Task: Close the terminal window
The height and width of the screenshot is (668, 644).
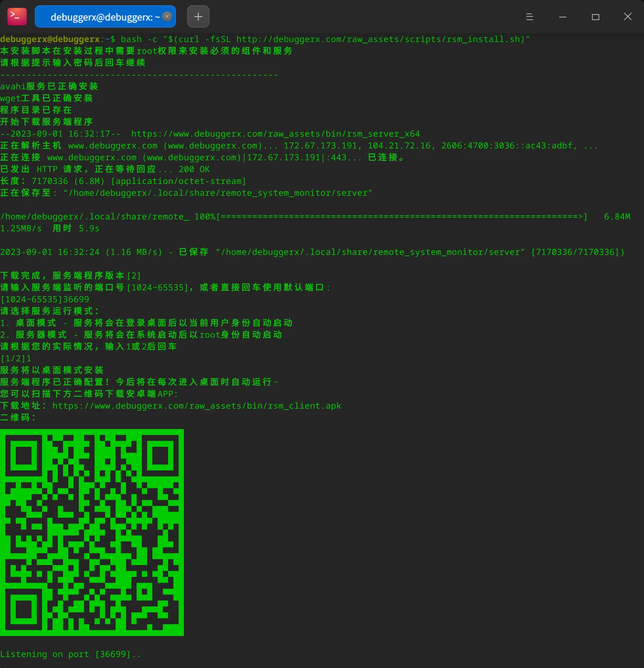Action: click(627, 17)
